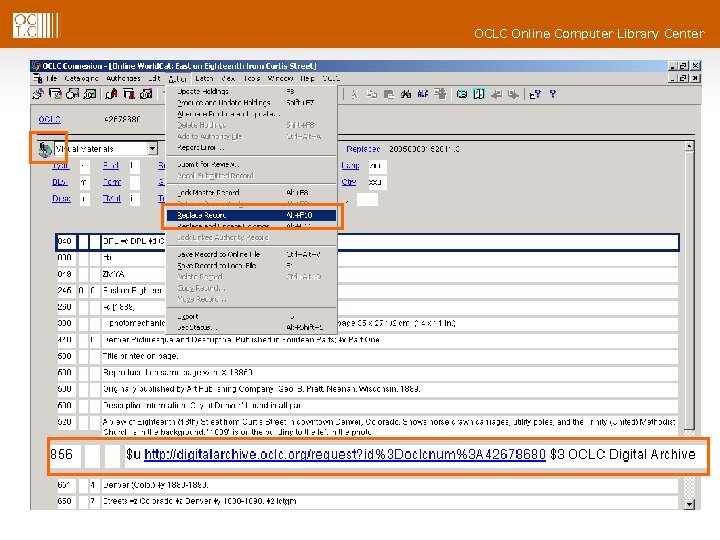Click the BLvl fixed-field link
Viewport: 720px width, 540px height.
point(60,182)
